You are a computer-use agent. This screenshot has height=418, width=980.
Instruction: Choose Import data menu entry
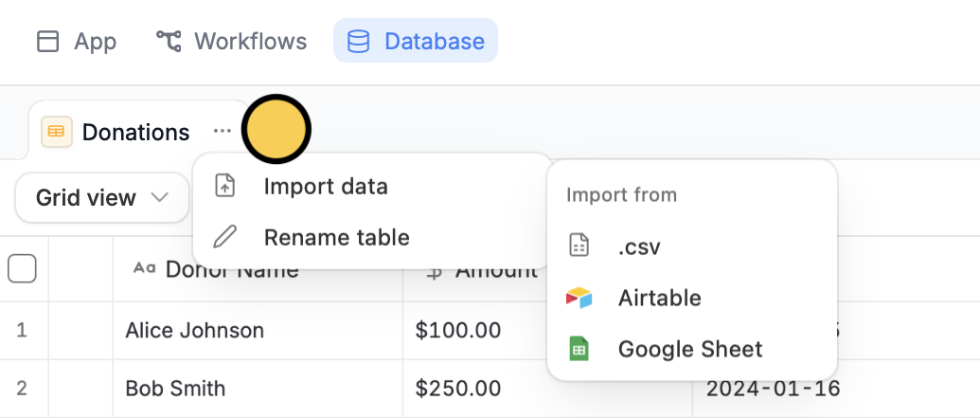click(x=326, y=186)
